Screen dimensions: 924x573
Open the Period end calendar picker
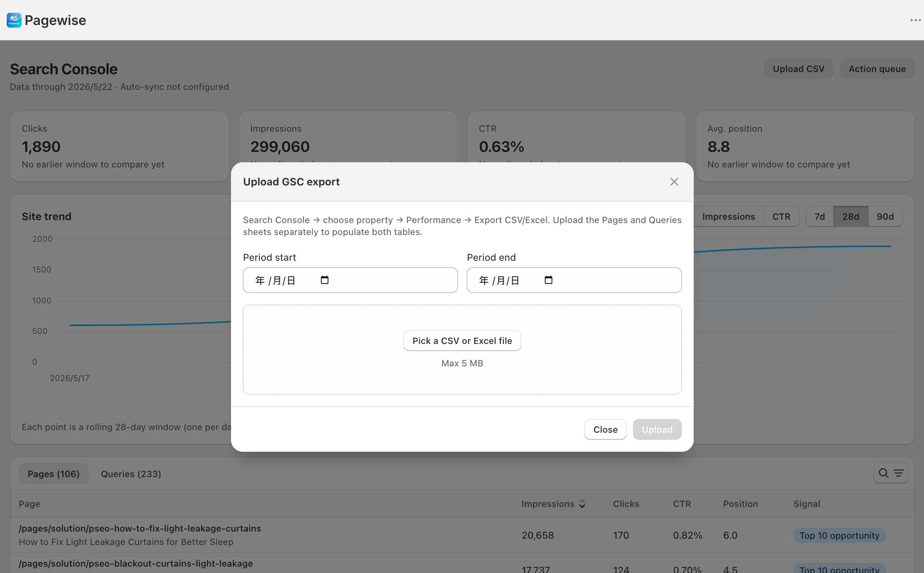point(549,280)
